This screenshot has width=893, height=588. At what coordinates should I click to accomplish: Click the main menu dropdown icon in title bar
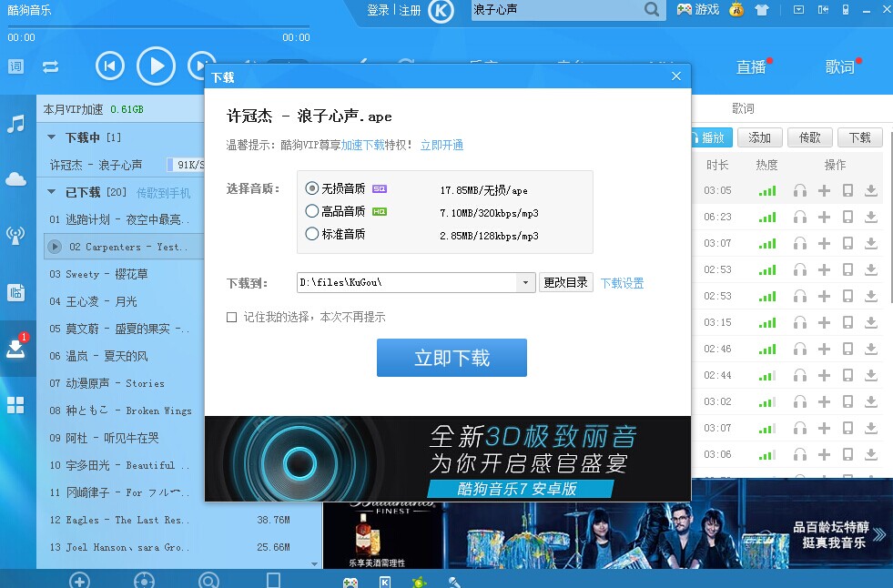[798, 10]
